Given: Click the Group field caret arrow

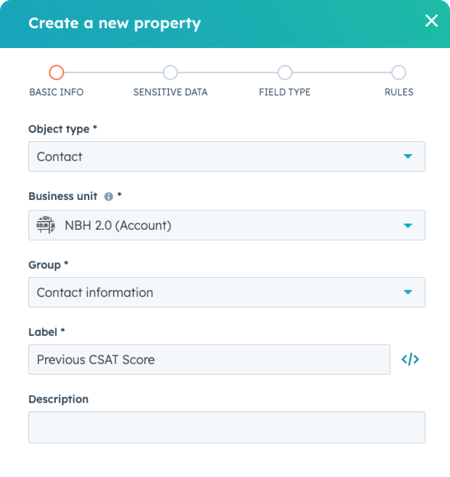Looking at the screenshot, I should [x=408, y=292].
